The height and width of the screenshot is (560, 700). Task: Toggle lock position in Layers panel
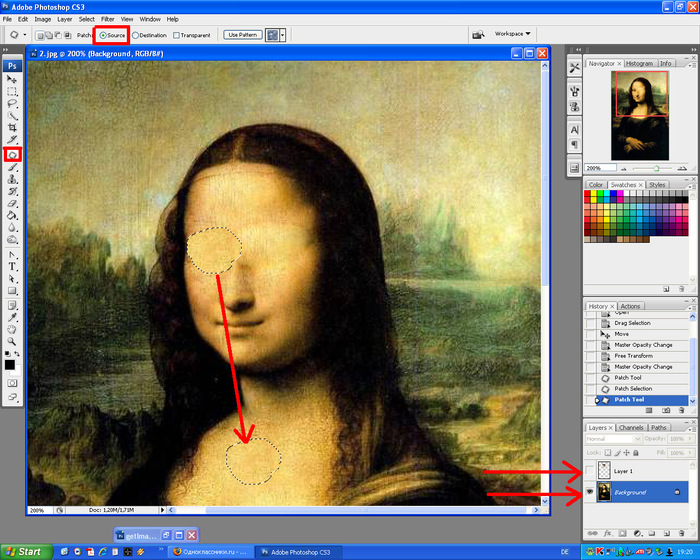click(626, 453)
